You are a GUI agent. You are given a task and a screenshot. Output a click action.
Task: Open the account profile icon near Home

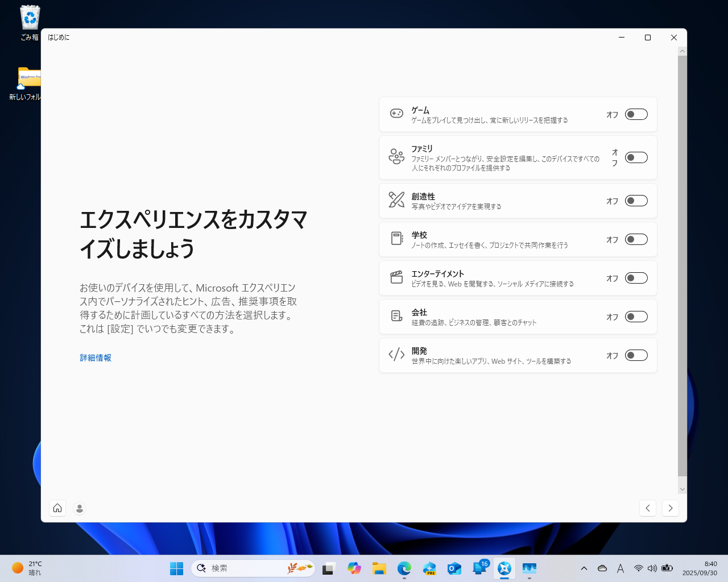[80, 508]
